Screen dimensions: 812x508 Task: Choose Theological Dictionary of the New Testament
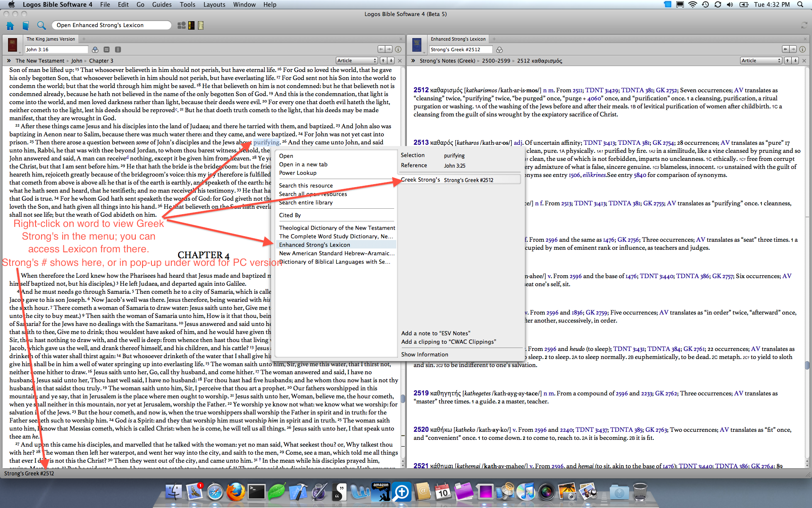coord(337,228)
